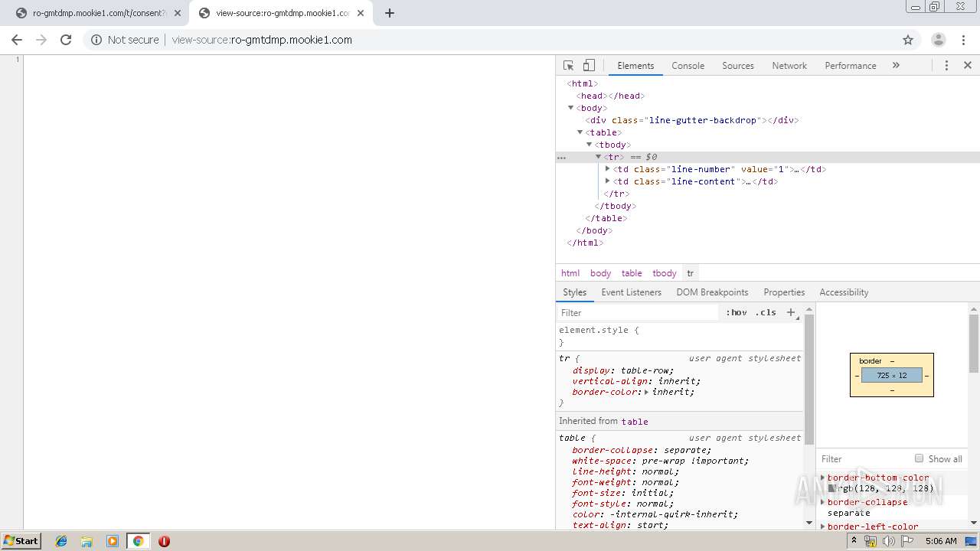980x551 pixels.
Task: Expand the line-content td node
Action: (607, 181)
